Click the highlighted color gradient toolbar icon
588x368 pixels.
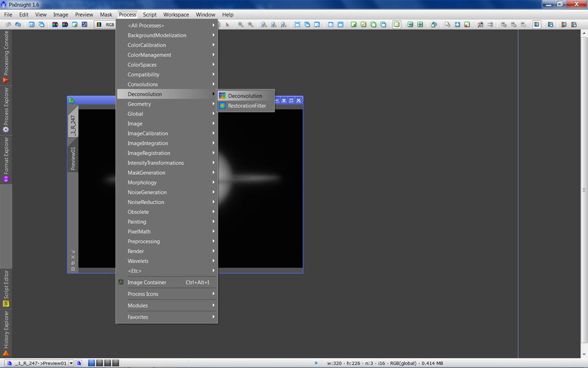[537, 25]
